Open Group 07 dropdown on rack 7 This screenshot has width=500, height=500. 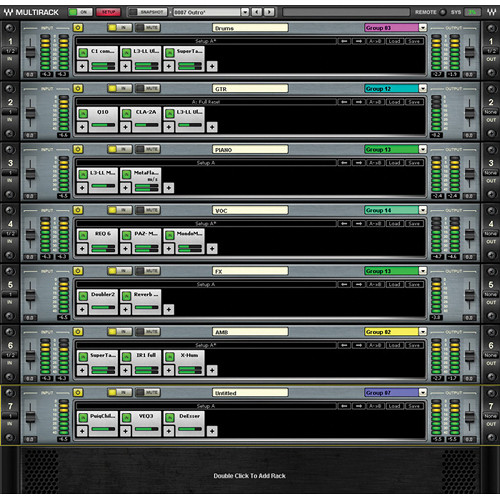pyautogui.click(x=423, y=392)
